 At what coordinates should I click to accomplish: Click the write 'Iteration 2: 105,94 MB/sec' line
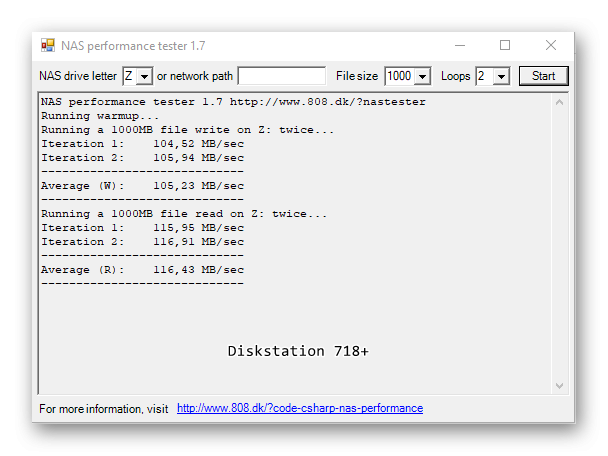[x=142, y=158]
